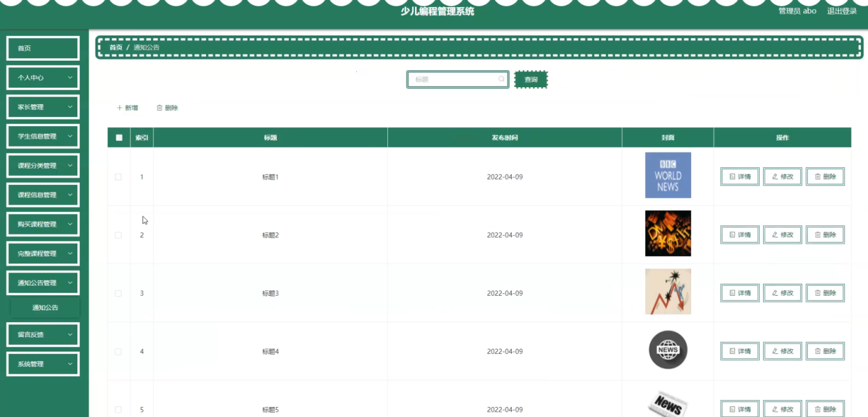This screenshot has width=868, height=417.
Task: Click the 2022-04-09 date in row 标题4
Action: (505, 352)
